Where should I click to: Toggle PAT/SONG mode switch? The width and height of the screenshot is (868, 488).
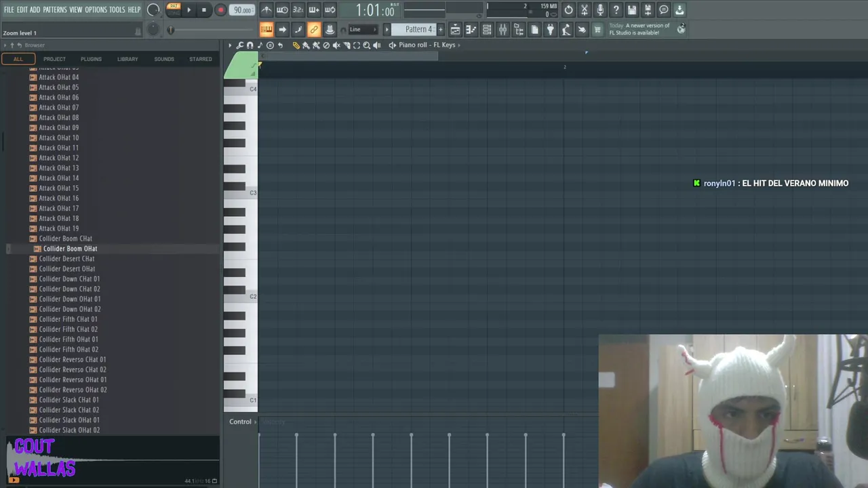point(174,9)
